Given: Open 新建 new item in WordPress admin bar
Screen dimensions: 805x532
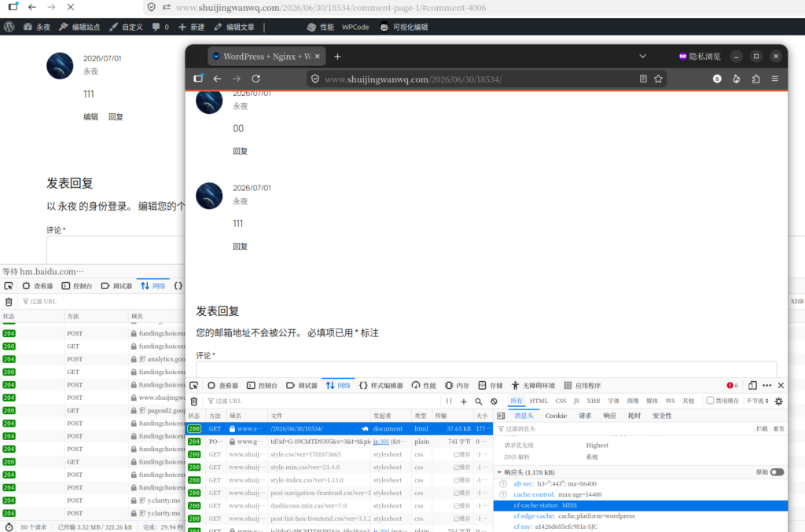Looking at the screenshot, I should point(192,28).
